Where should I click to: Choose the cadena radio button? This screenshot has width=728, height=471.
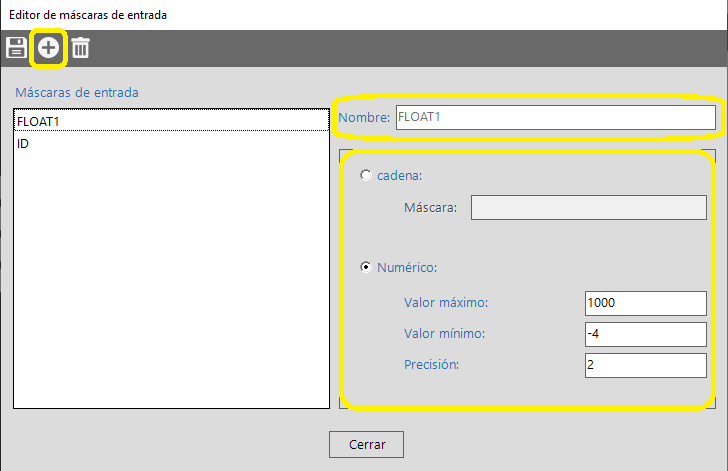[x=366, y=175]
